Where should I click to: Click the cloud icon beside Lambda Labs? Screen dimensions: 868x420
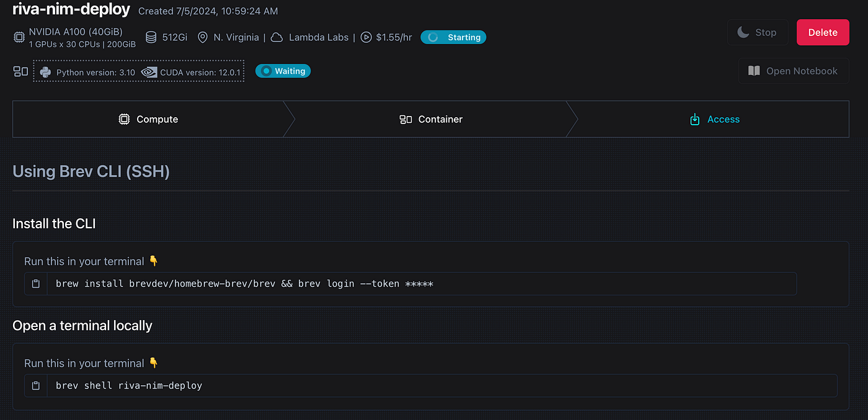(x=278, y=37)
